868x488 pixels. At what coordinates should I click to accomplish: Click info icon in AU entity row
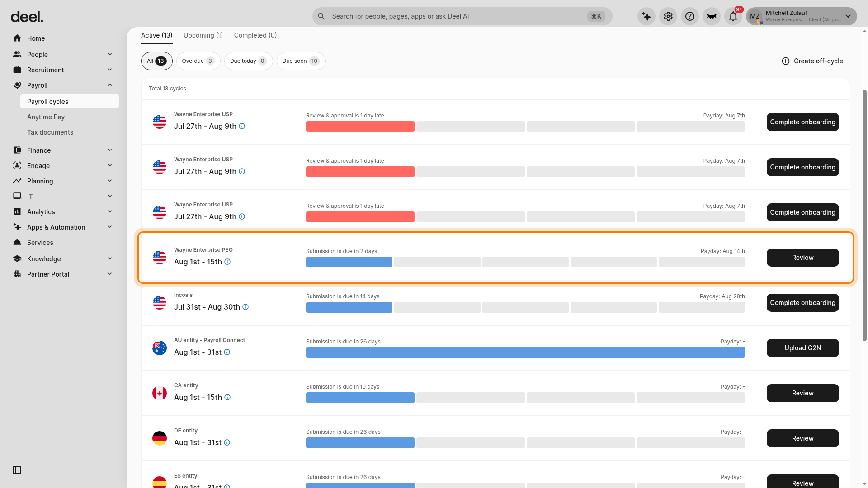[x=227, y=352]
